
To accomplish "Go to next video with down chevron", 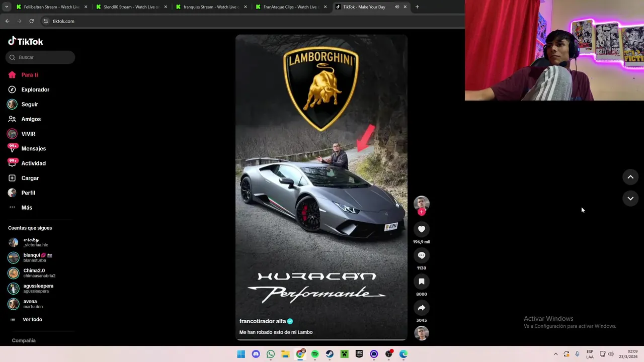I will [x=630, y=199].
